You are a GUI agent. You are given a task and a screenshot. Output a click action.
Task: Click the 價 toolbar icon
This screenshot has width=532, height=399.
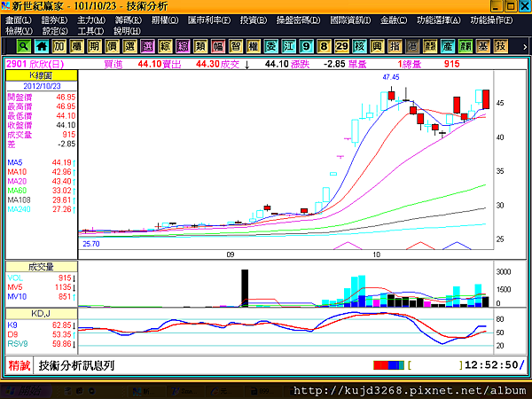(x=112, y=46)
